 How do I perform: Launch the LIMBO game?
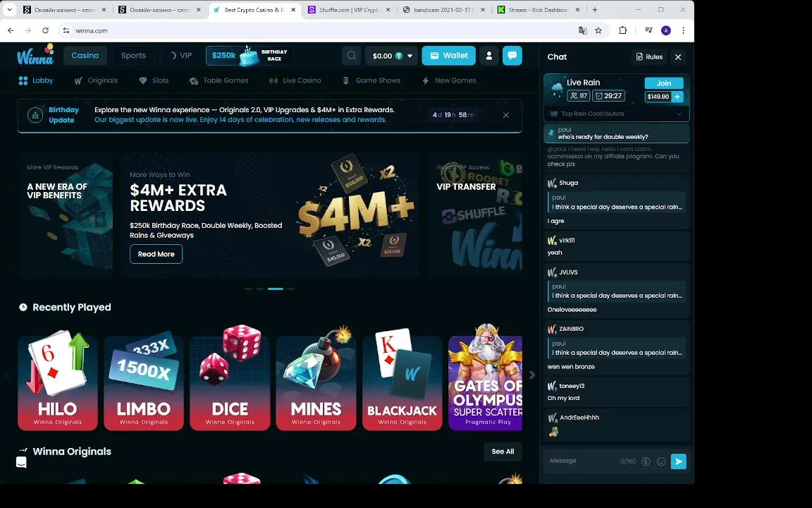144,382
